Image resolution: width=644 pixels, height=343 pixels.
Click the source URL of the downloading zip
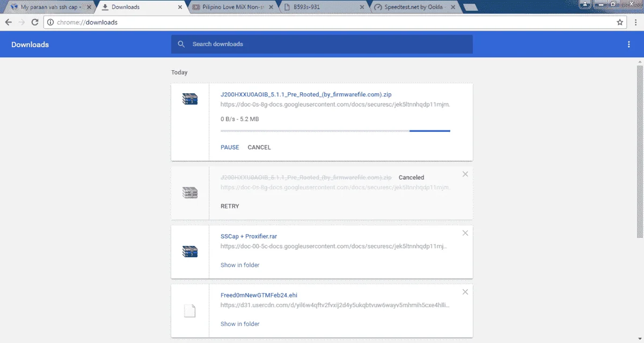tap(335, 105)
